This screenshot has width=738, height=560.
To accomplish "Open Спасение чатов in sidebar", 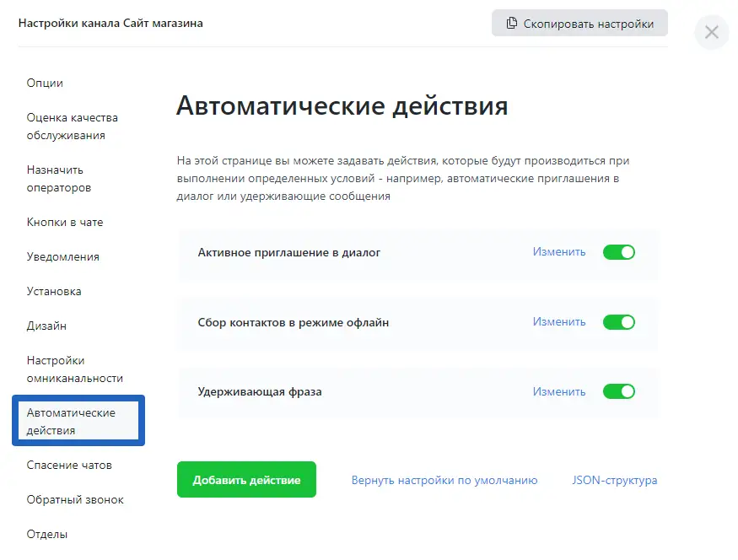I will pyautogui.click(x=69, y=466).
